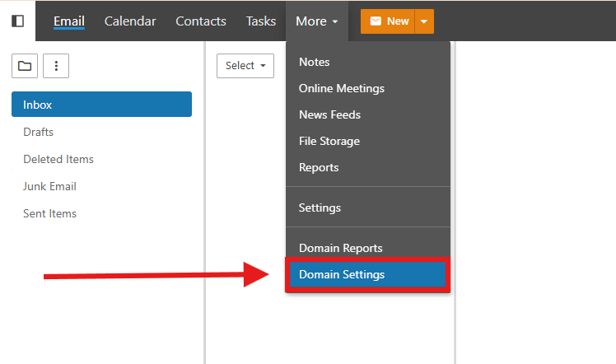Image resolution: width=616 pixels, height=364 pixels.
Task: Select News Feeds in the menu
Action: [x=368, y=114]
